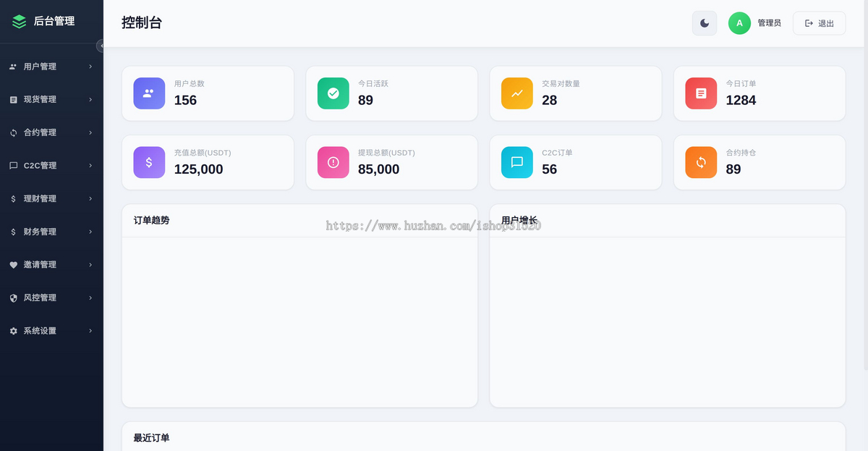Screen dimensions: 868x451
Task: Click the 管理员 username text
Action: coord(769,23)
